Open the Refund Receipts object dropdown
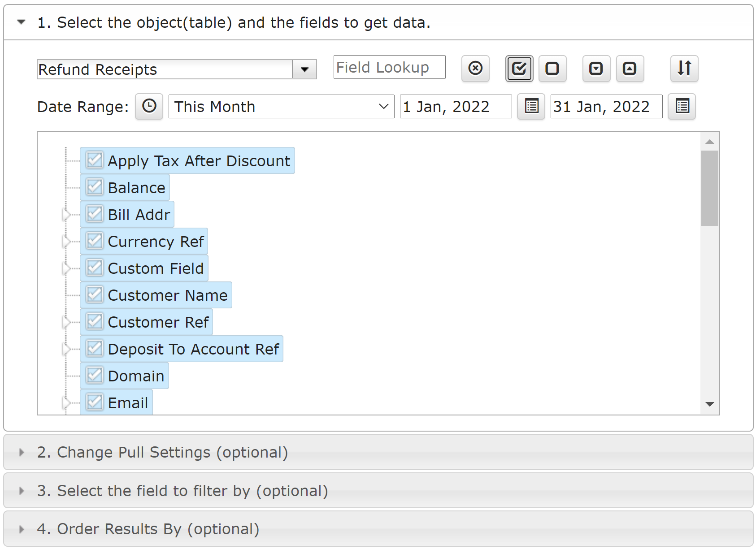Viewport: 756px width, 549px height. 304,69
